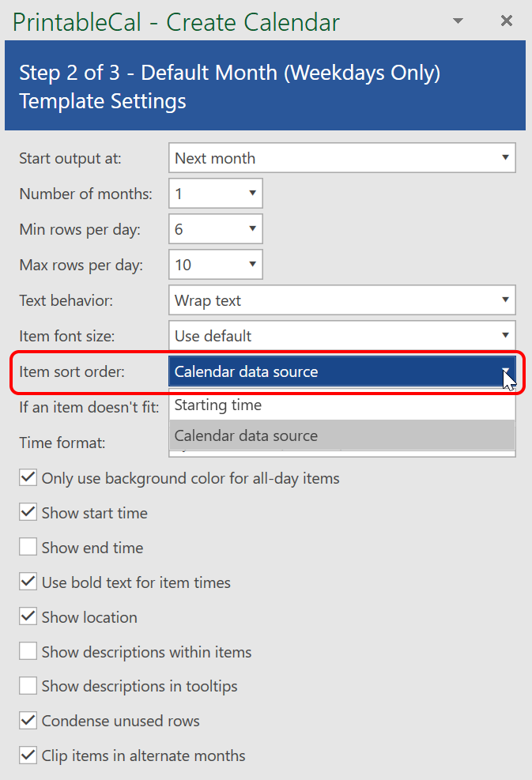Toggle Only use background color for all-day items

[x=28, y=478]
